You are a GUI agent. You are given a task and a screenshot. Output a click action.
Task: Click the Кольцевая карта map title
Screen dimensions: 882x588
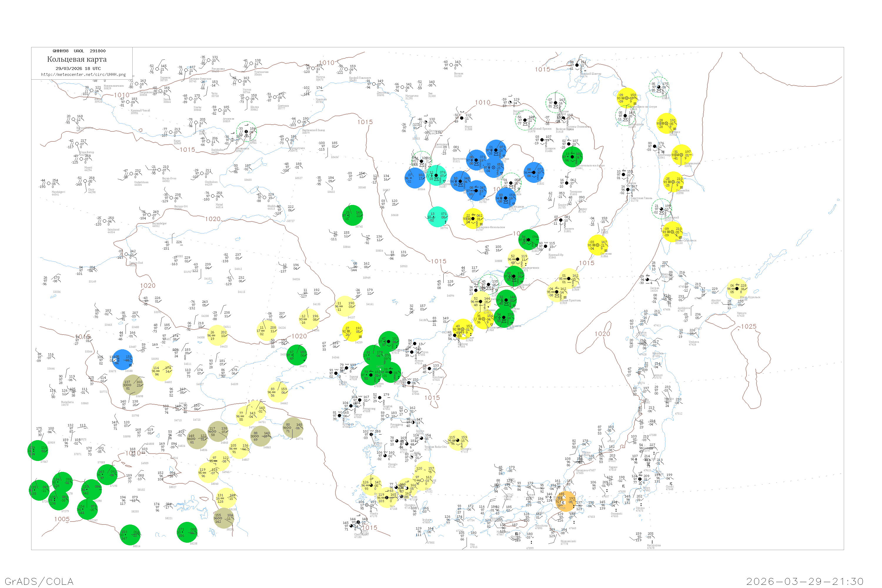(77, 59)
